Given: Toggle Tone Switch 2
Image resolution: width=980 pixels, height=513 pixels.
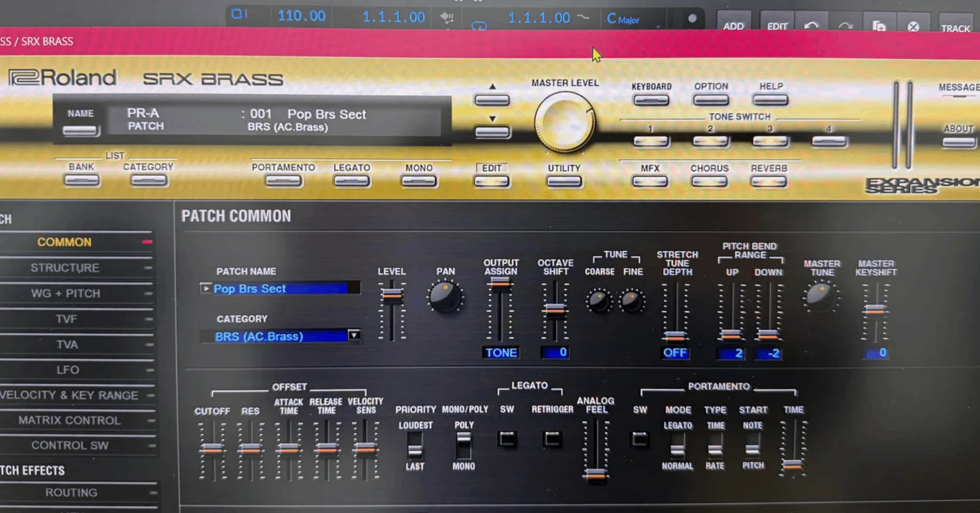Looking at the screenshot, I should pos(711,142).
